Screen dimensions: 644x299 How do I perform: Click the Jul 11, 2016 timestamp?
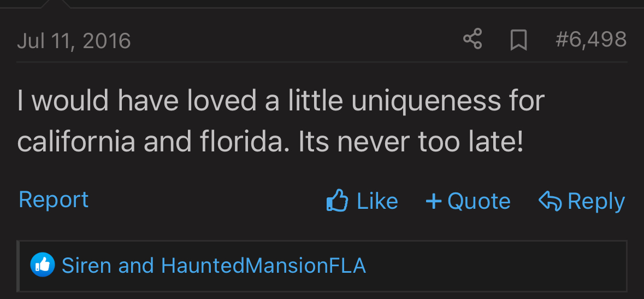click(74, 41)
